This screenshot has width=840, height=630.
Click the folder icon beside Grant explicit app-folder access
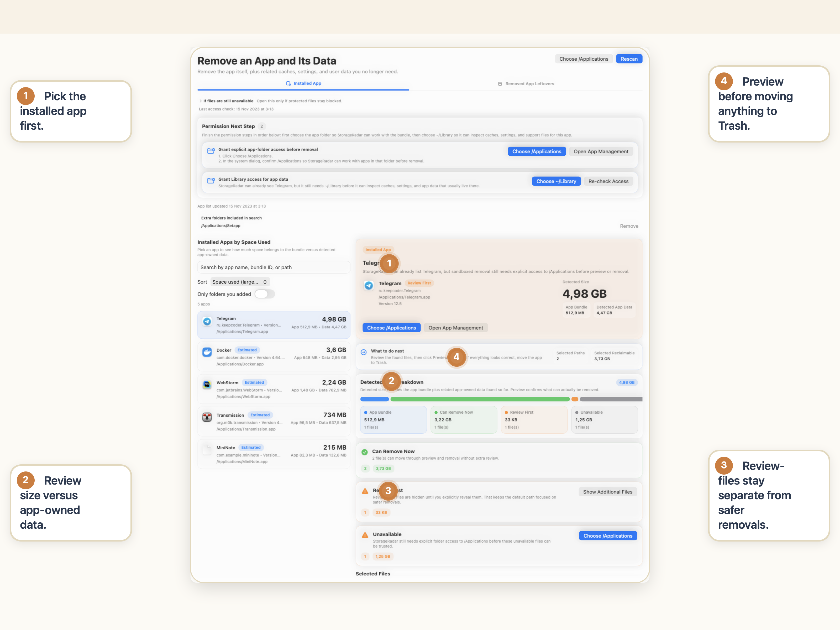[x=212, y=150]
